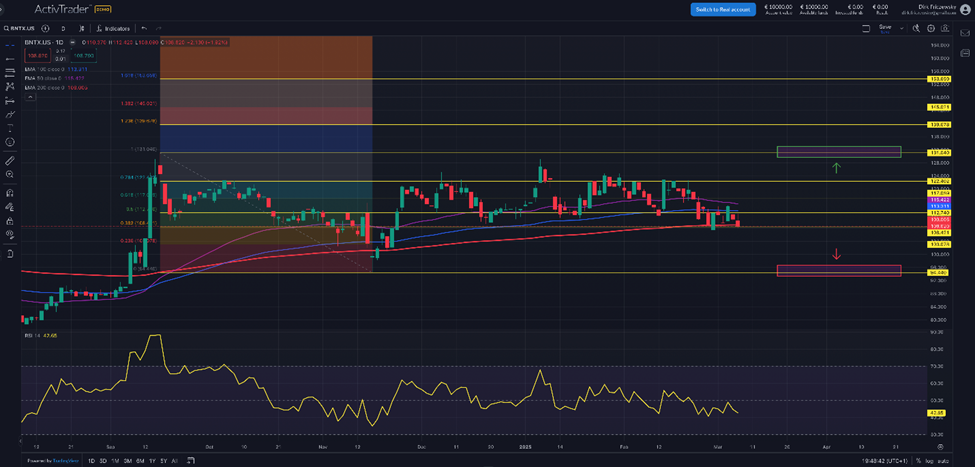Open chart style candles selector

click(82, 28)
